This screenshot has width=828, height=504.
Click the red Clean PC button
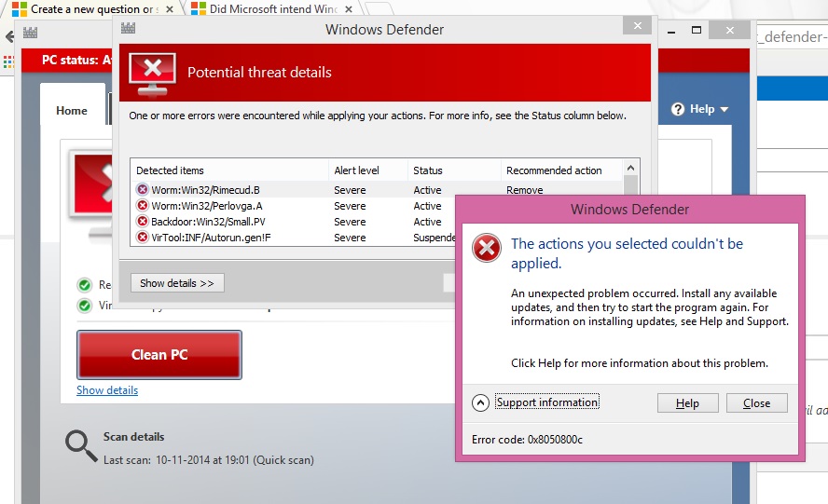pos(159,355)
